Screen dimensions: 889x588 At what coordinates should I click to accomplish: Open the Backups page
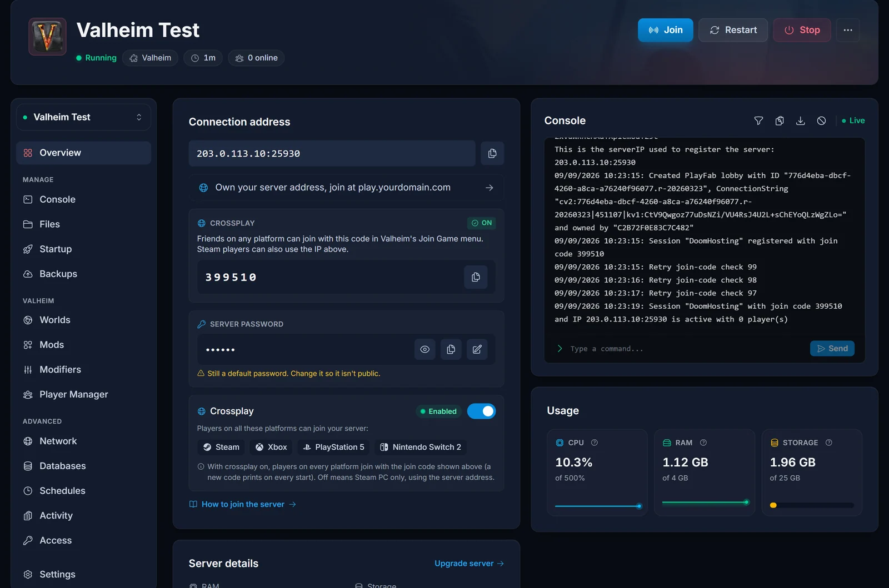(x=83, y=274)
